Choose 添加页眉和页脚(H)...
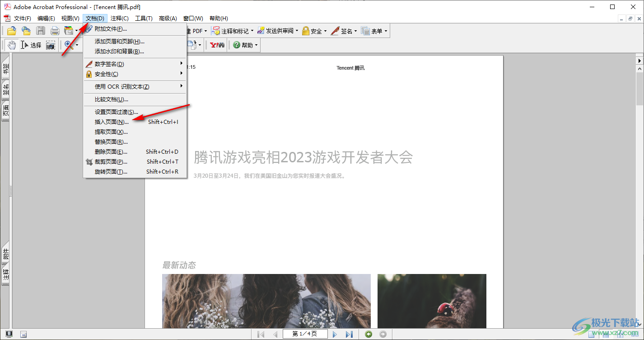Screen dimensions: 644x340 coord(135,42)
